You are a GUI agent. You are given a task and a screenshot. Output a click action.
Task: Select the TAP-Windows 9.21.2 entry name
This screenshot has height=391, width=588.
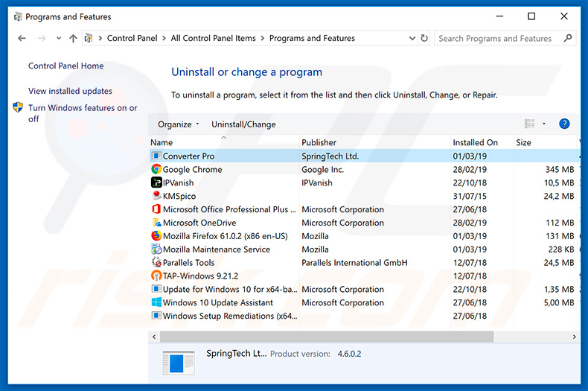(x=201, y=276)
